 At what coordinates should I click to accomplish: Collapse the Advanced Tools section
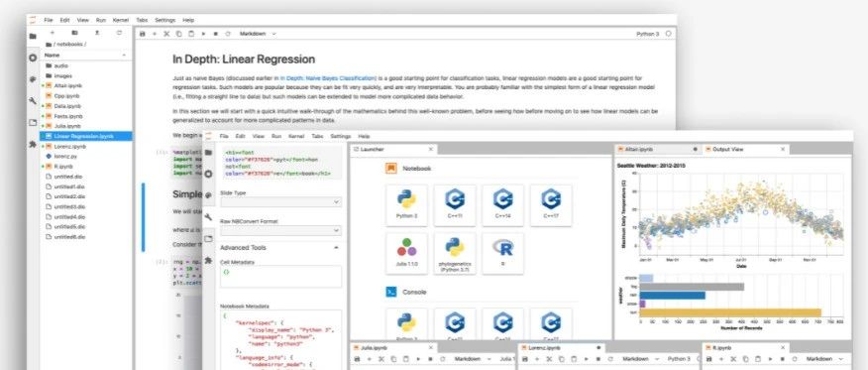336,248
